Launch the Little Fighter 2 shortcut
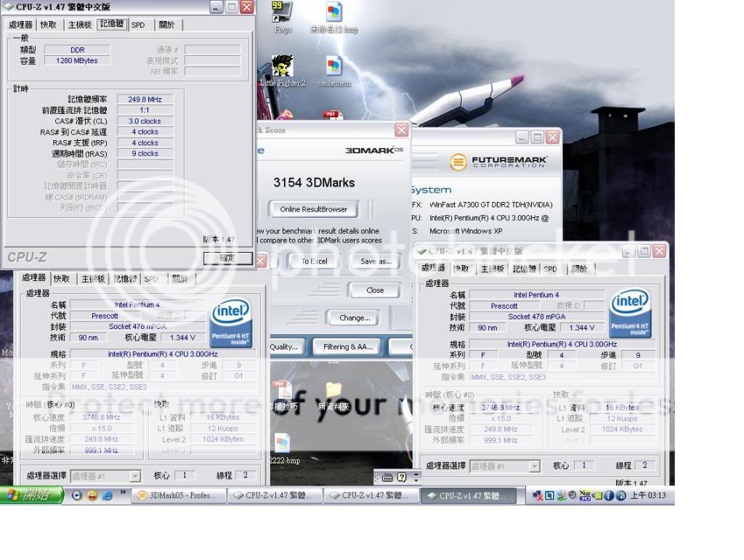The height and width of the screenshot is (560, 744). pos(283,71)
